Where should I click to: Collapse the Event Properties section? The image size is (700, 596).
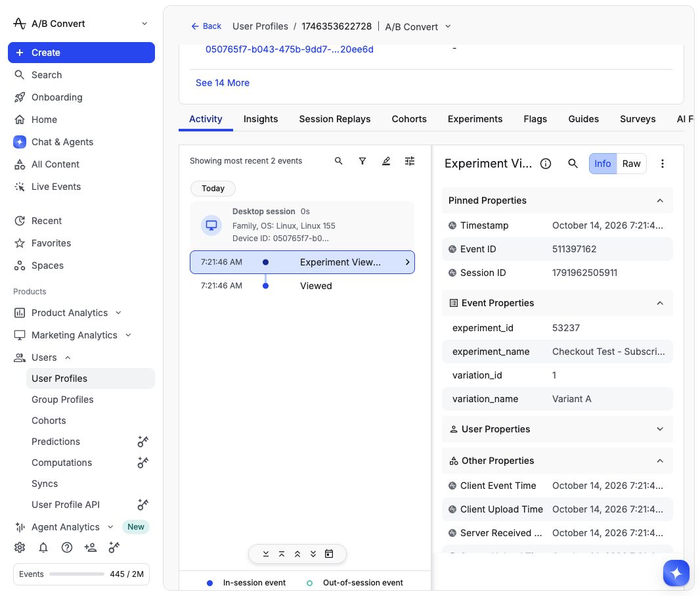(660, 304)
